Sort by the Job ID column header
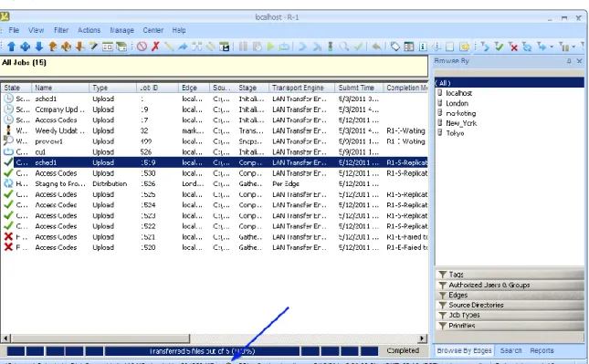This screenshot has height=364, width=589. point(157,88)
